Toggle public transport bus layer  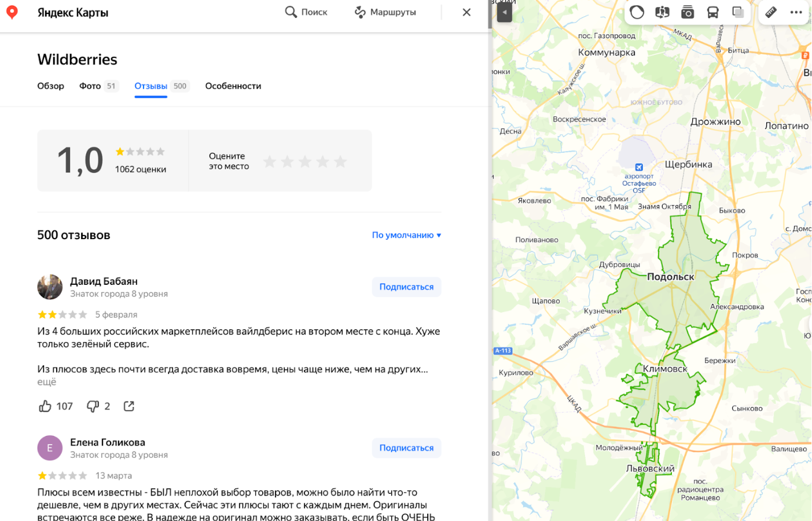(713, 12)
